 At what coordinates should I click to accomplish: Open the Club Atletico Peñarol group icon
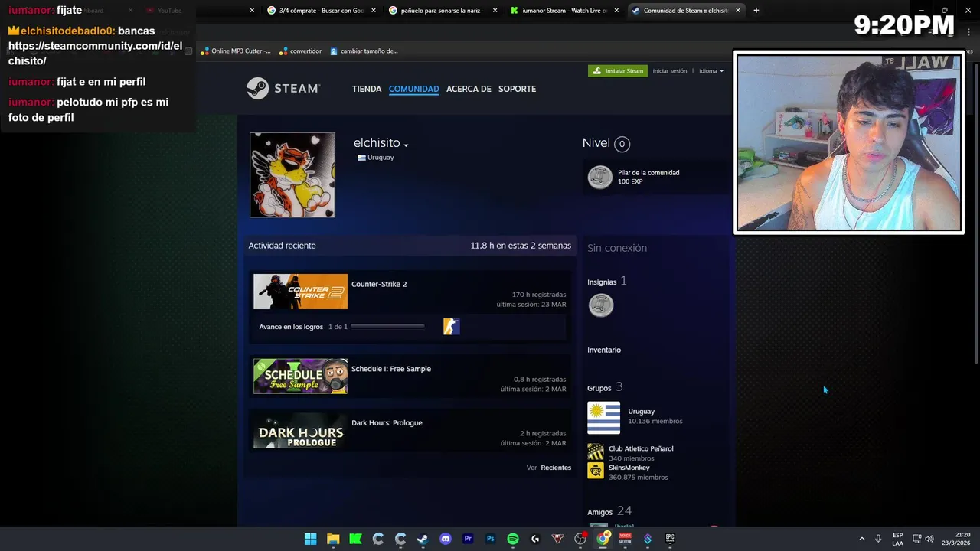[596, 452]
